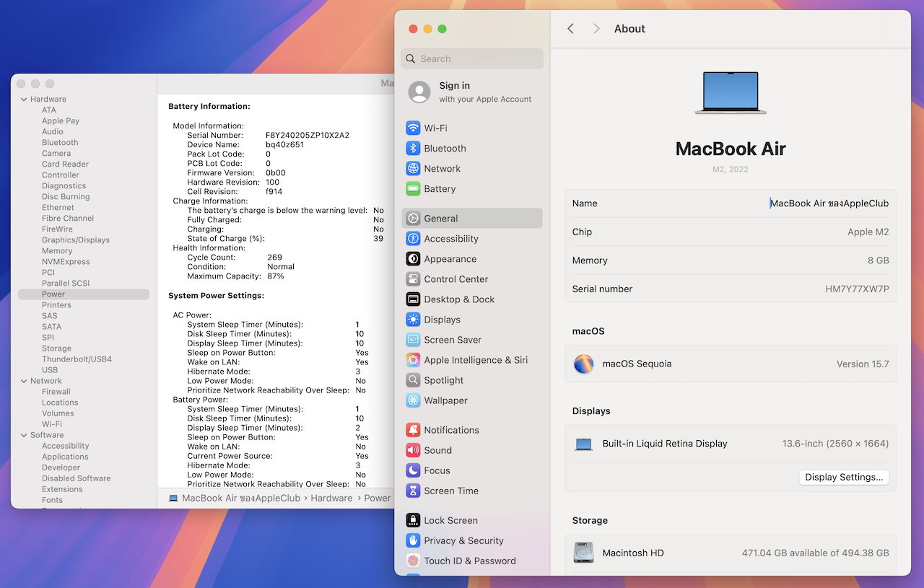Open Notifications bell icon in sidebar
The image size is (924, 588).
click(413, 430)
